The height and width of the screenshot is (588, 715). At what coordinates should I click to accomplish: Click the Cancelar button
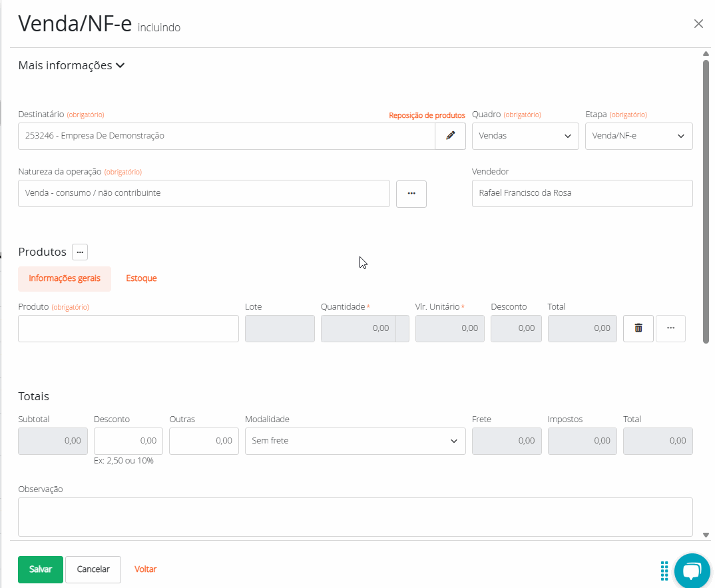tap(93, 569)
